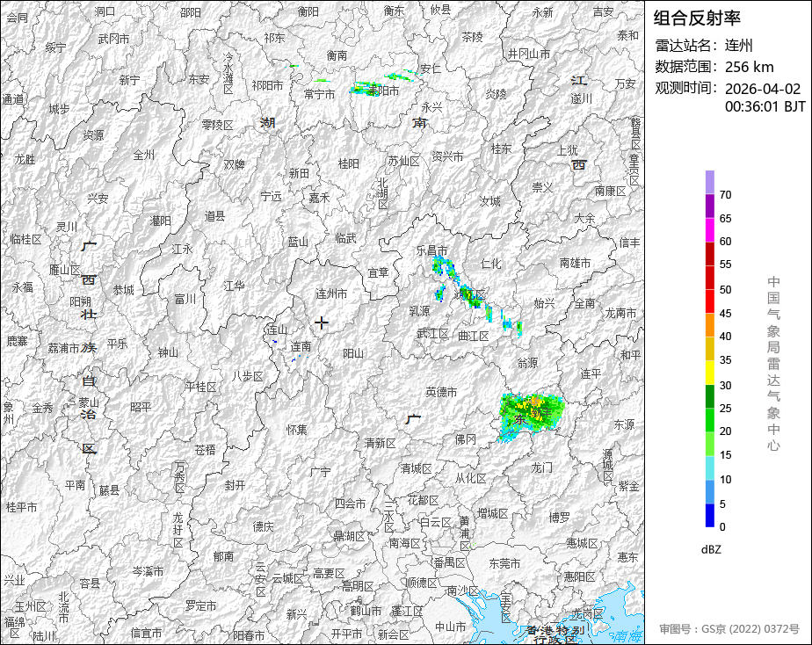This screenshot has width=812, height=645.
Task: Click the 阳朔 map label
Action: 81,301
